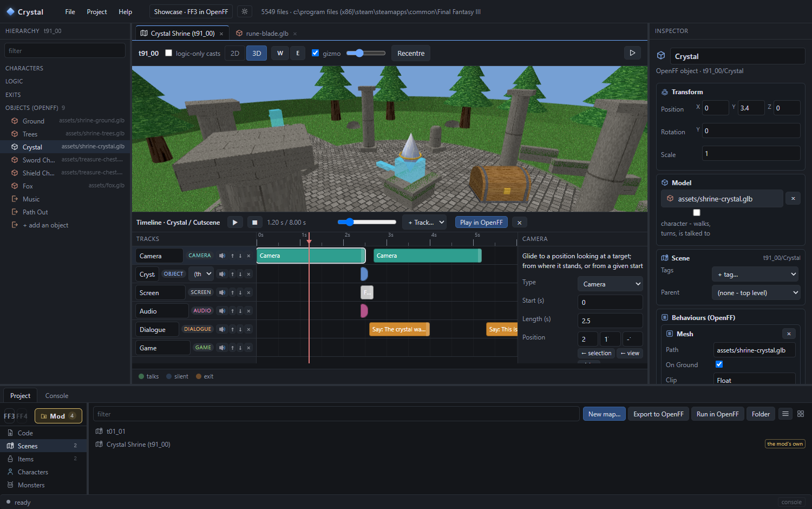
Task: Toggle the gizmo checkbox
Action: tap(316, 53)
